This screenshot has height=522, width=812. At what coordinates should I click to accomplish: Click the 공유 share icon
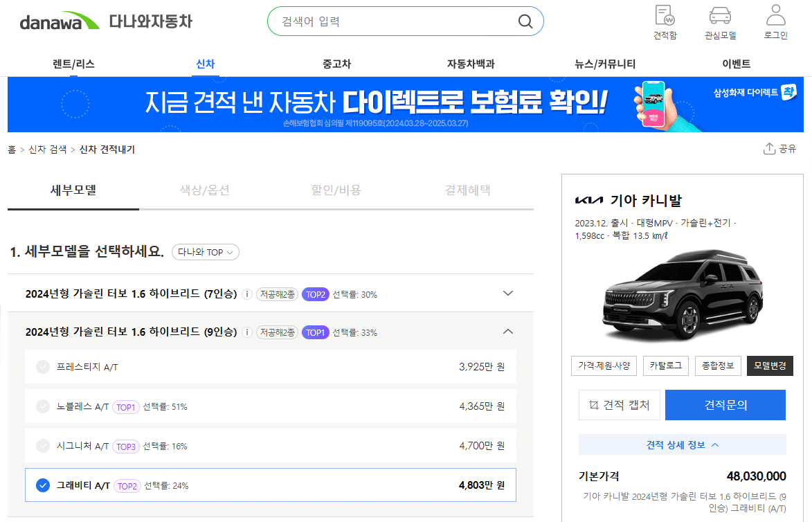coord(770,149)
